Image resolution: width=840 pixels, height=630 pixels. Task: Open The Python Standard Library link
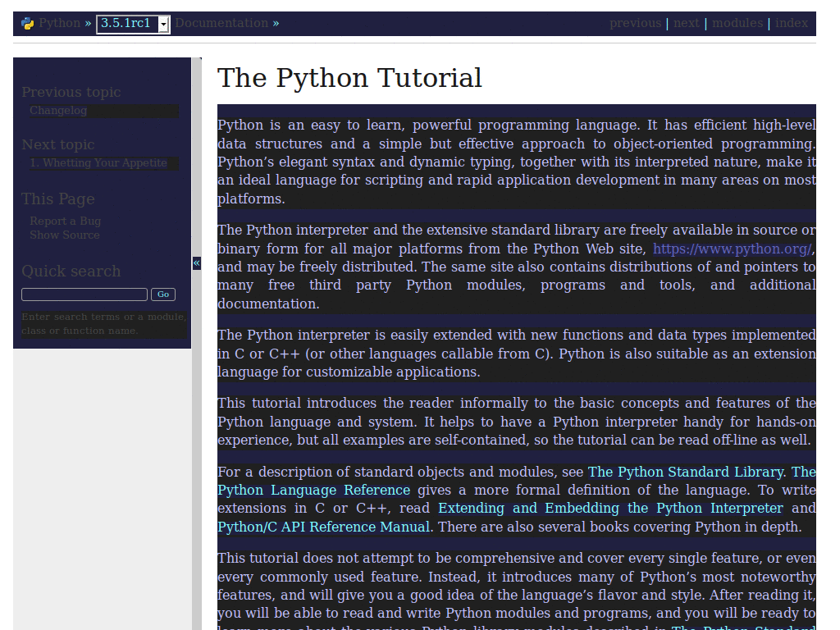tap(685, 472)
